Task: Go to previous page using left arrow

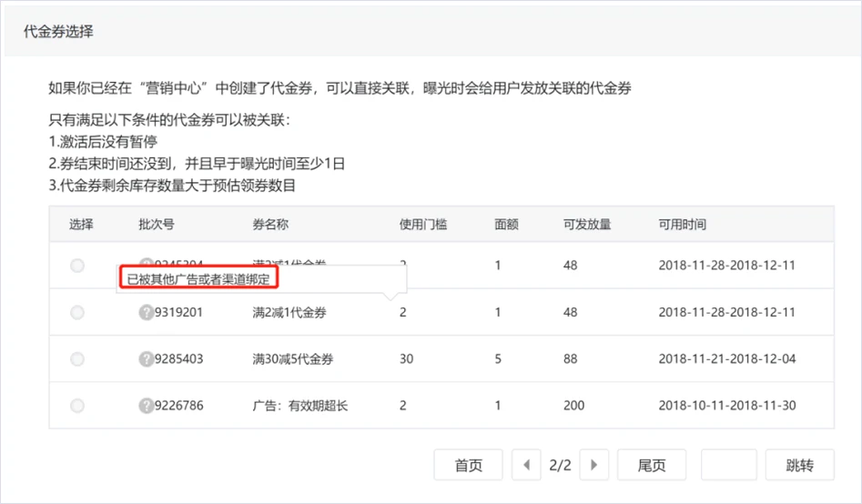Action: (526, 465)
